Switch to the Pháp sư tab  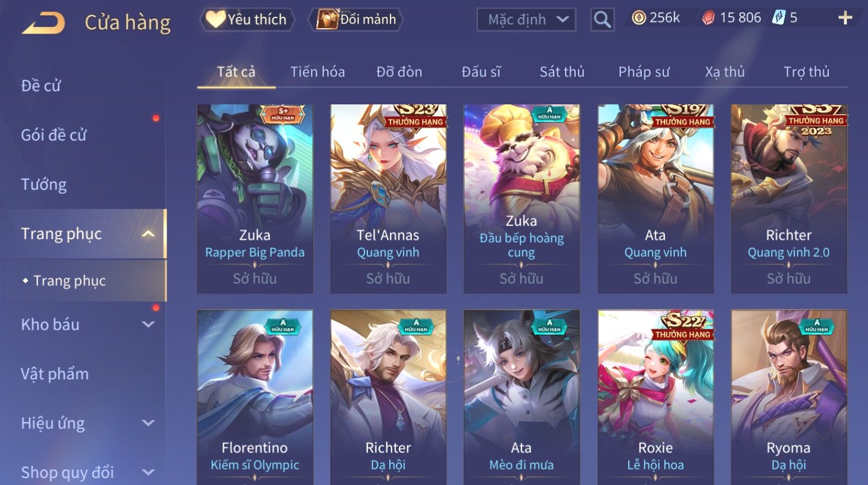click(x=644, y=72)
